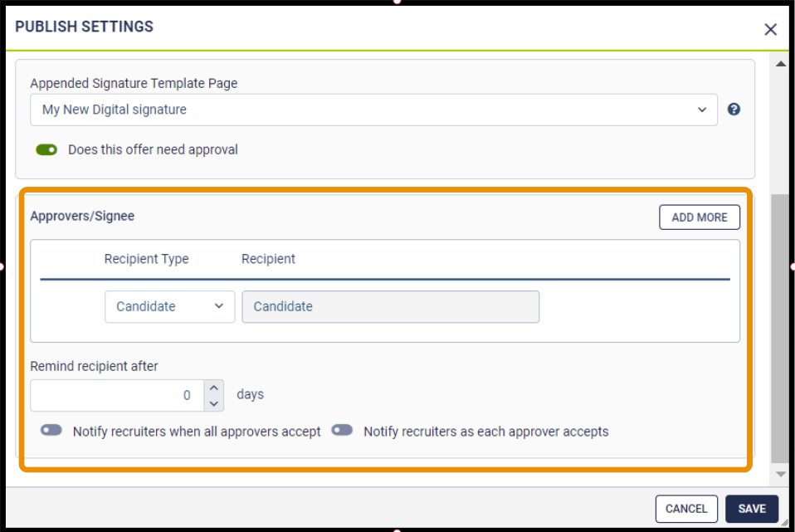The width and height of the screenshot is (795, 532).
Task: Save the publish settings
Action: click(751, 509)
